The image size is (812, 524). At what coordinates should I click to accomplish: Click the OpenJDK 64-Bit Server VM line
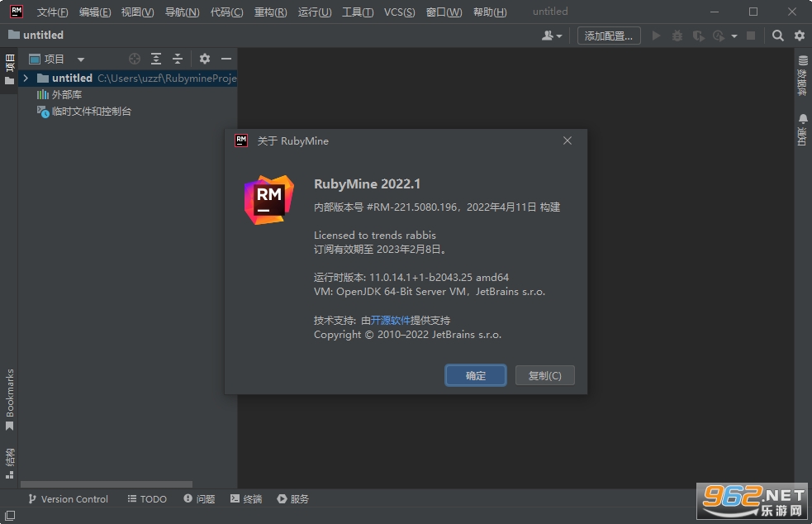click(430, 292)
